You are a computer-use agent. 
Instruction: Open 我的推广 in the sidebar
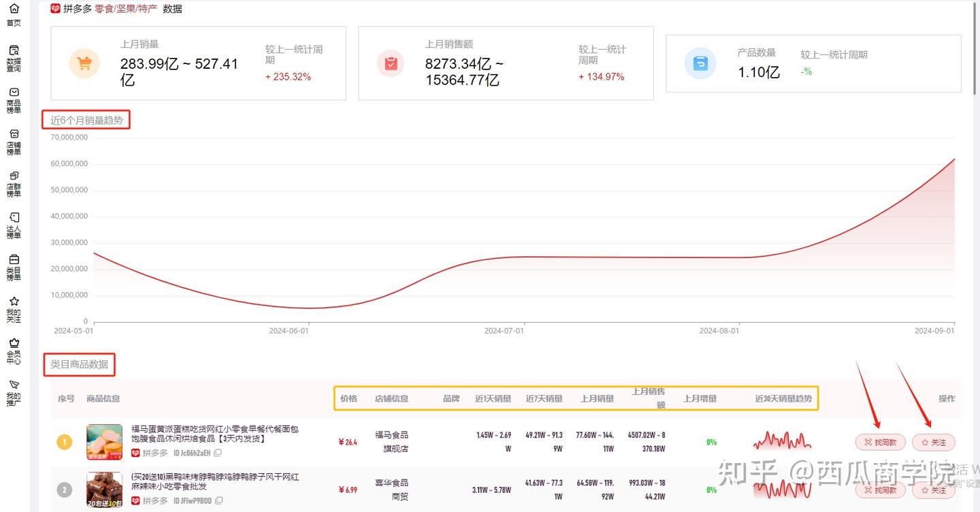pos(14,393)
